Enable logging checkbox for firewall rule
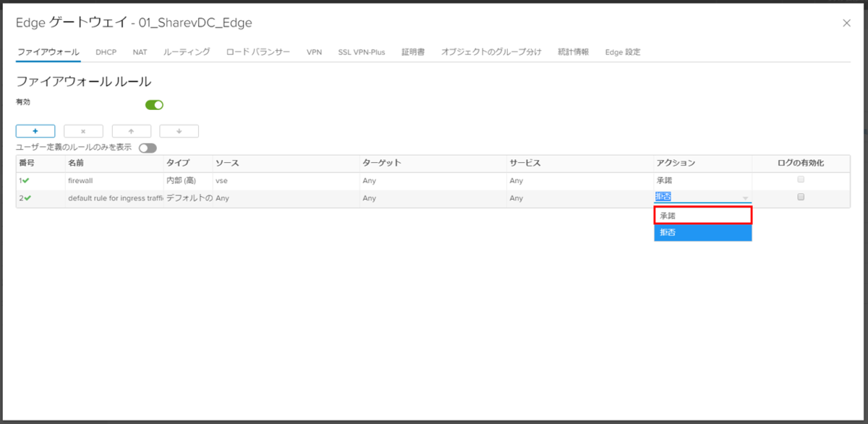The image size is (868, 424). [801, 179]
